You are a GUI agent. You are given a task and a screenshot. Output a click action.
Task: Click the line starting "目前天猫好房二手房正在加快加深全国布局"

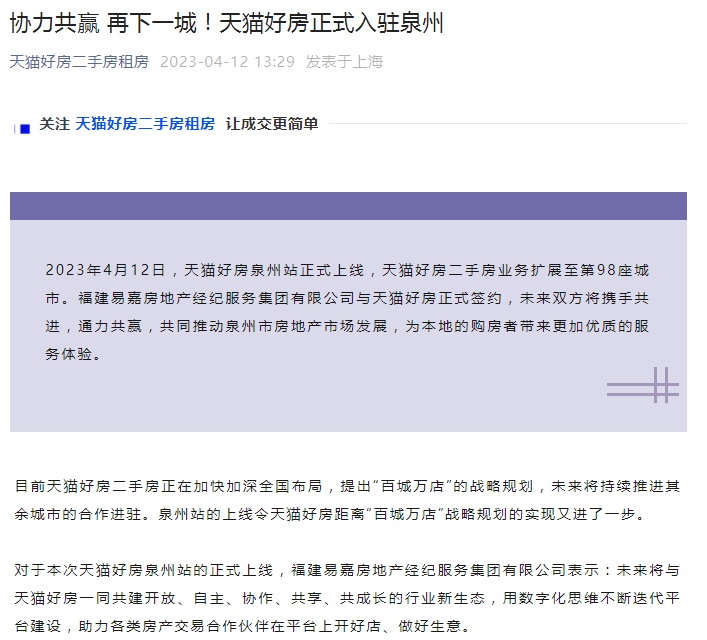click(x=347, y=486)
